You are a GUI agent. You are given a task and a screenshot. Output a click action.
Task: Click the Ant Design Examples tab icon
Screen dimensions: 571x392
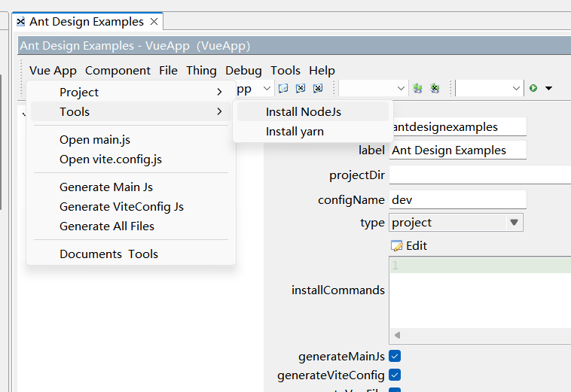(21, 22)
